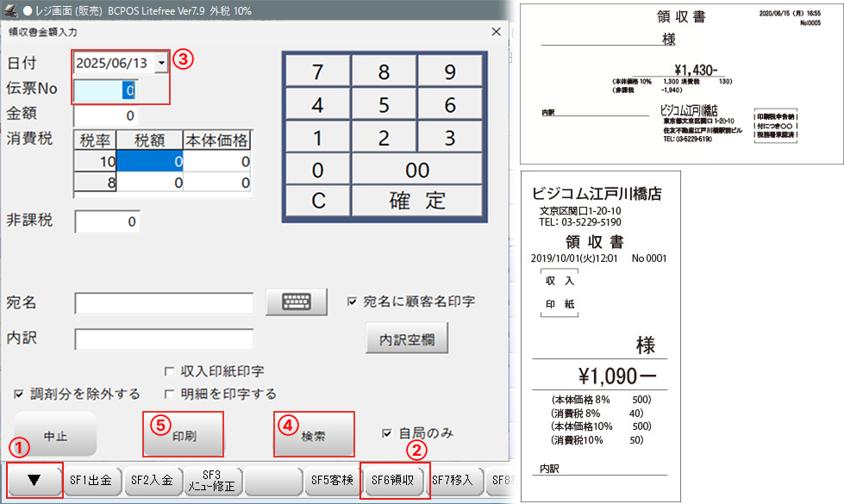Screen dimensions: 844x504
Task: Click the 内訳空欄 button
Action: 406,339
